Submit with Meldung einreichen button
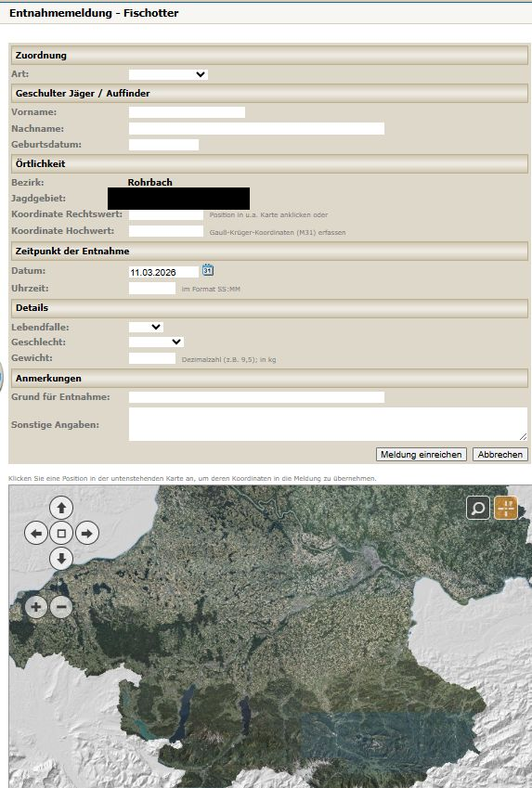 pos(422,454)
